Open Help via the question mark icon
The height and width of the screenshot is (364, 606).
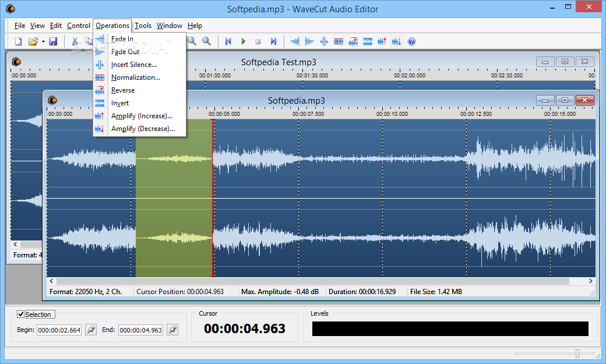(x=411, y=41)
